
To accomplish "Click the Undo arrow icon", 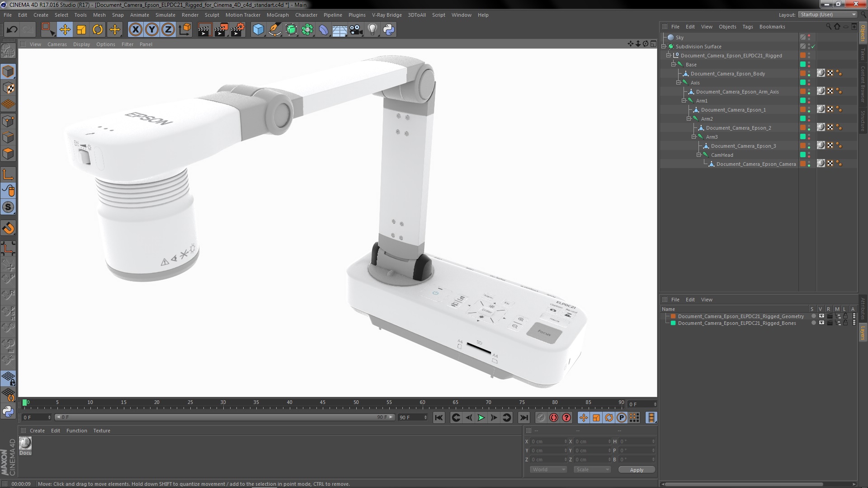I will pos(12,30).
